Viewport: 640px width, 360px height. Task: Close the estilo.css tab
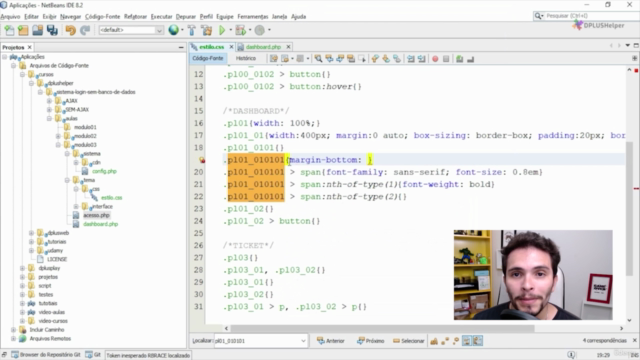coord(231,47)
